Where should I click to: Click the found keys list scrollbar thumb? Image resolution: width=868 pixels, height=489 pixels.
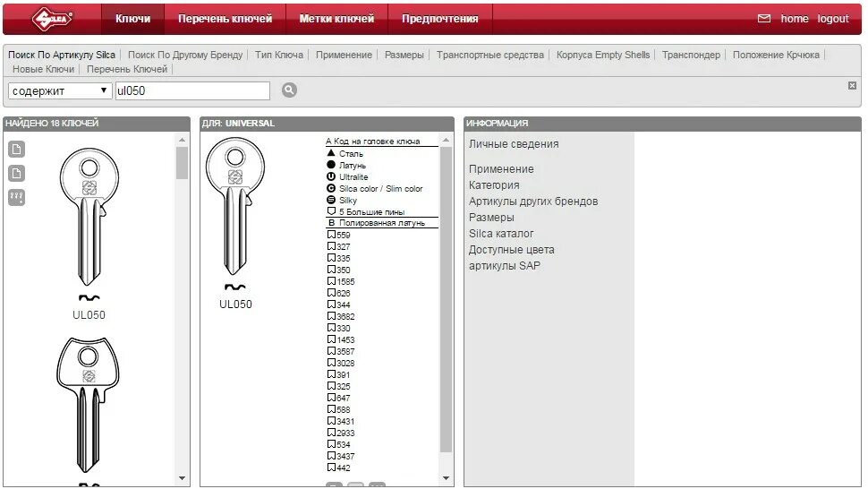point(183,163)
